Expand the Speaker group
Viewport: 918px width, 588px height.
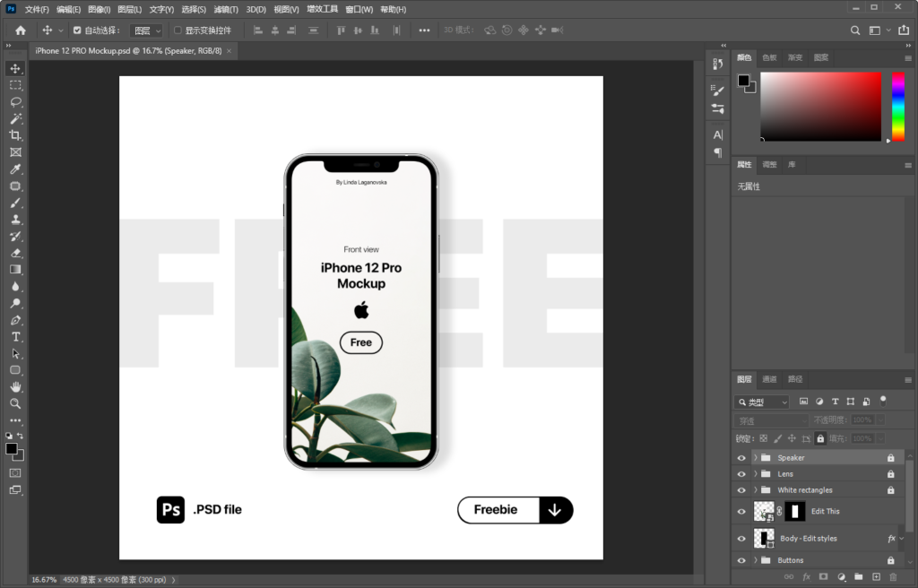pos(755,458)
